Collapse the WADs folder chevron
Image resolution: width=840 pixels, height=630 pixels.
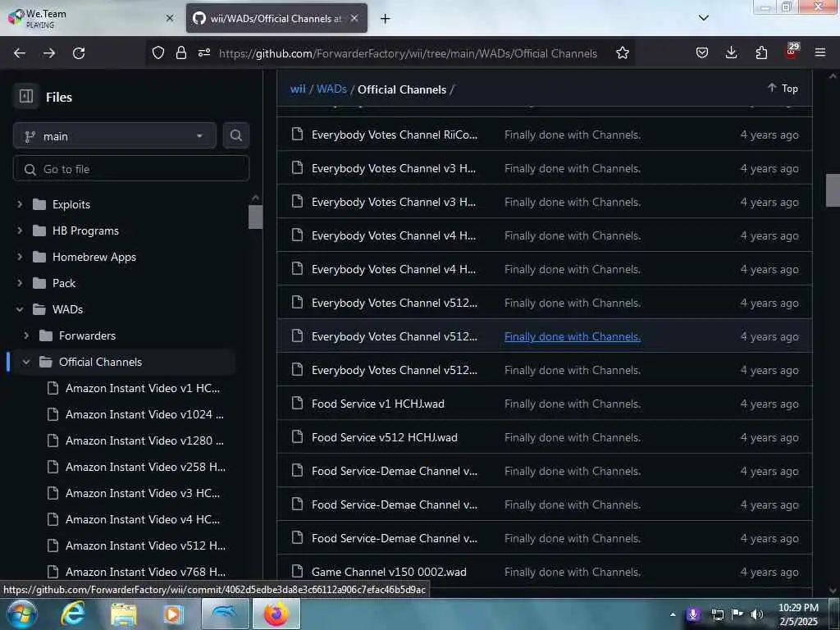click(20, 309)
